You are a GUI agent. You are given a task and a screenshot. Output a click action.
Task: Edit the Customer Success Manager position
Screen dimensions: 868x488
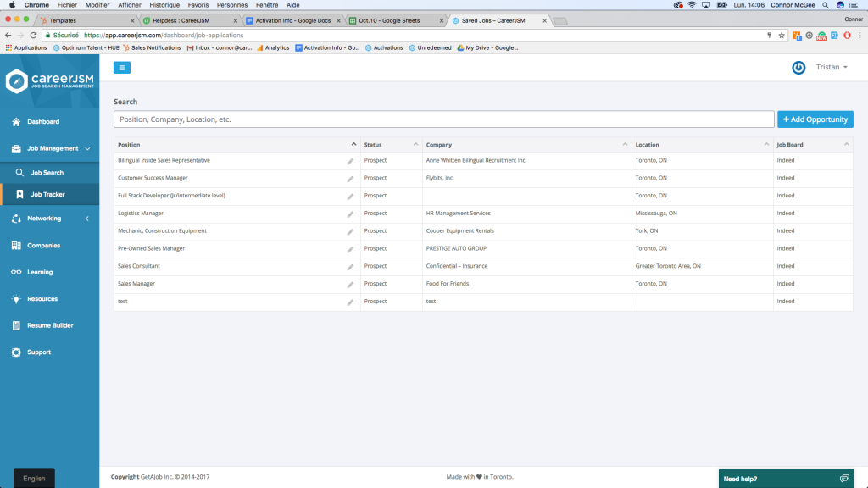[350, 179]
